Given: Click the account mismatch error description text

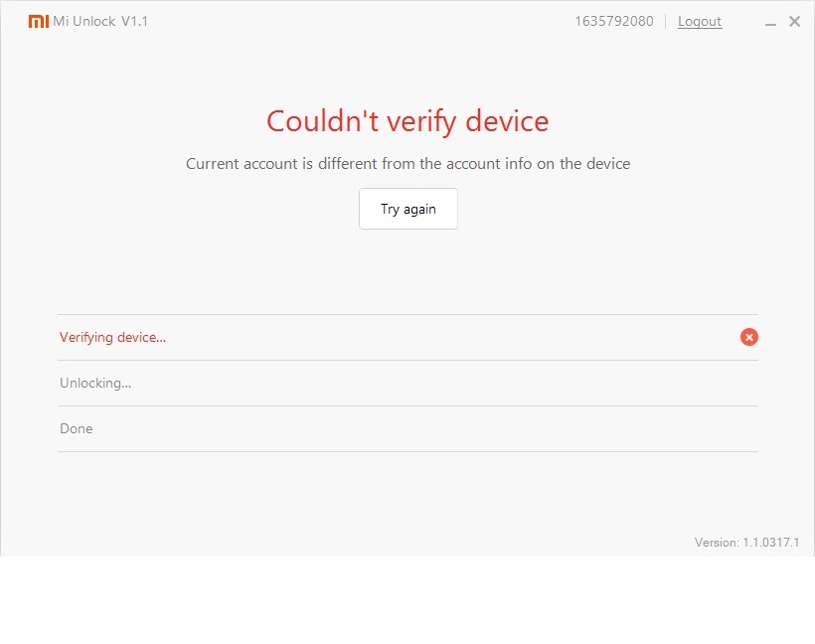Looking at the screenshot, I should (x=407, y=163).
